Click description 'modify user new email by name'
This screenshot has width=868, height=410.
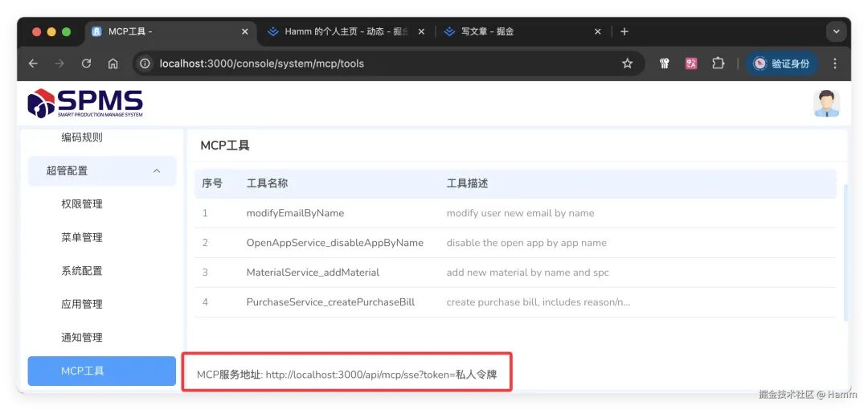(x=520, y=213)
